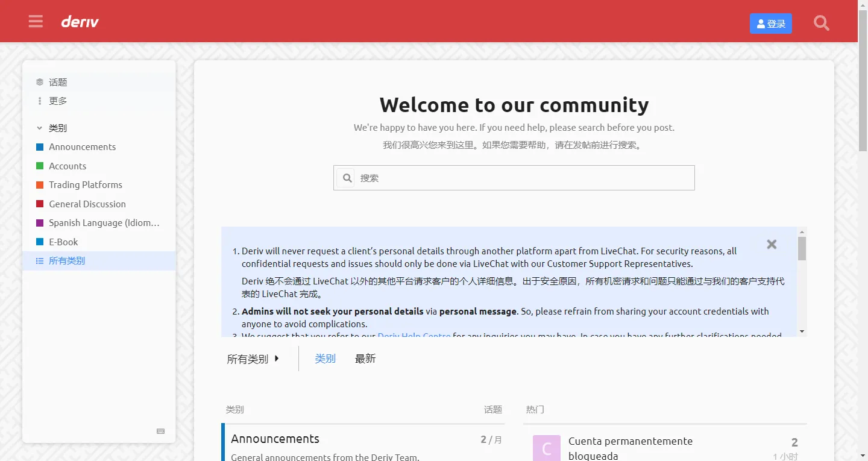Image resolution: width=868 pixels, height=461 pixels.
Task: Open the header search magnifier icon
Action: (821, 23)
